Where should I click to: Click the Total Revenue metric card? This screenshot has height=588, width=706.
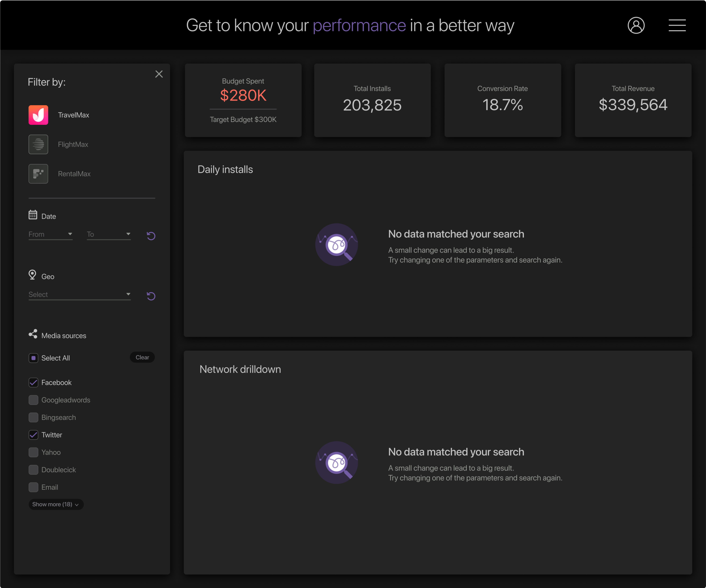click(633, 100)
